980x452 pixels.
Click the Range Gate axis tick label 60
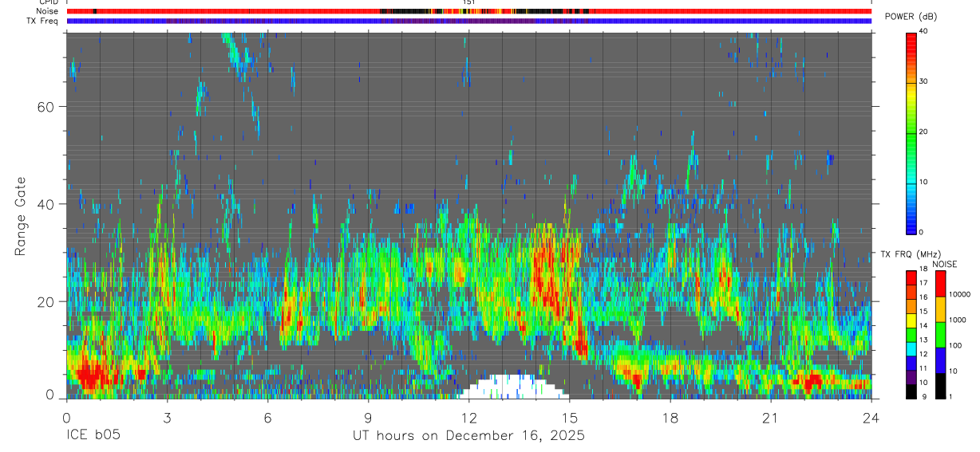[46, 106]
